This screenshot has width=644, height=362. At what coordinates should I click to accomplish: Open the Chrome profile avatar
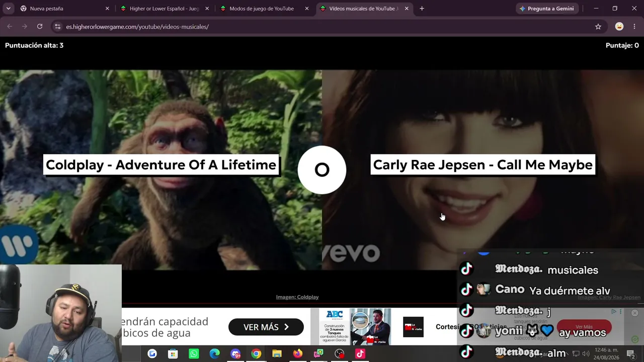coord(619,27)
